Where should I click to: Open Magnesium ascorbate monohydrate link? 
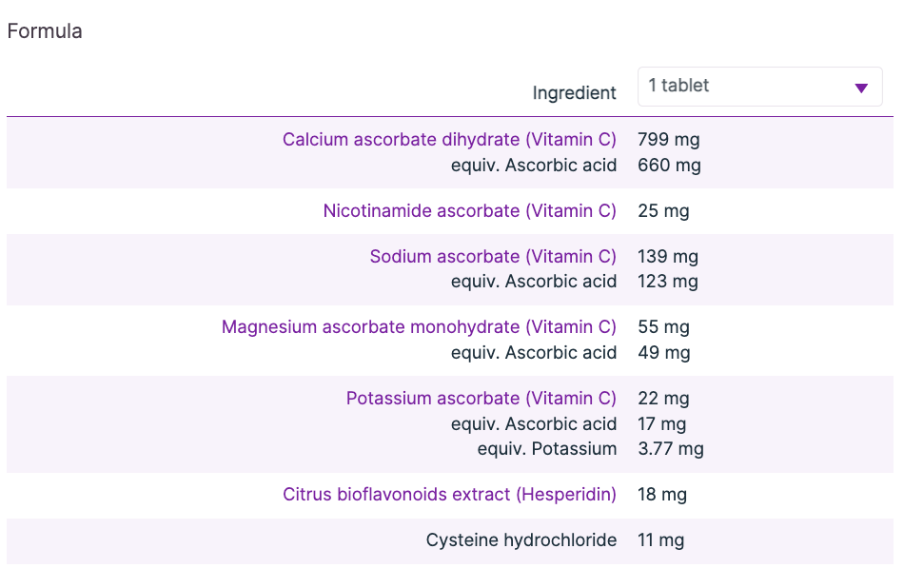click(419, 327)
